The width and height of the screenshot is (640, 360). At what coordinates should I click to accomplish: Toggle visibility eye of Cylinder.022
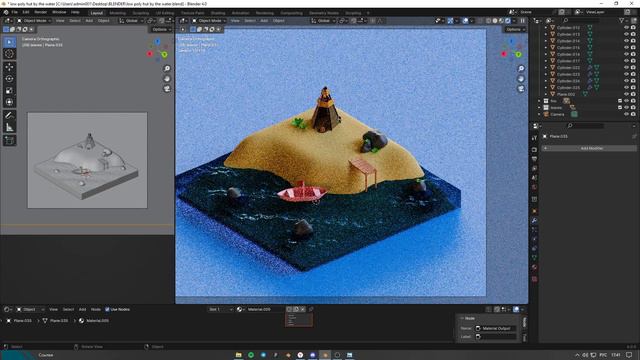[627, 67]
